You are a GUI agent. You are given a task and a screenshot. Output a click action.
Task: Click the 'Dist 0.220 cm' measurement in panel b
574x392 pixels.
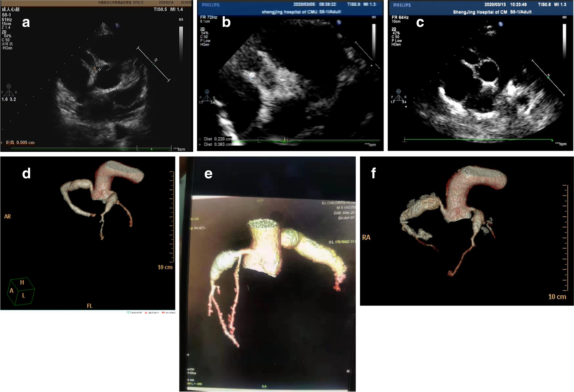click(218, 139)
